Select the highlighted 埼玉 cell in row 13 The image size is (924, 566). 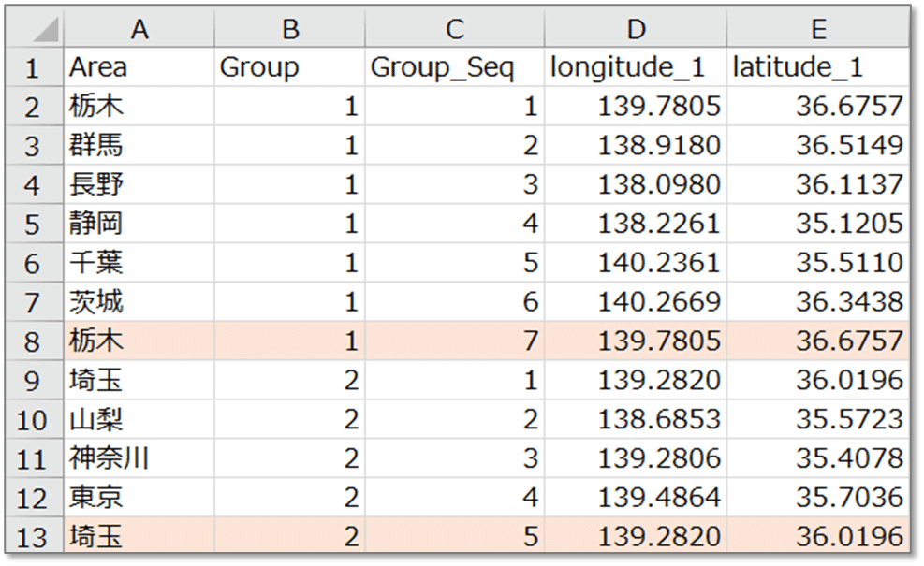pyautogui.click(x=139, y=535)
